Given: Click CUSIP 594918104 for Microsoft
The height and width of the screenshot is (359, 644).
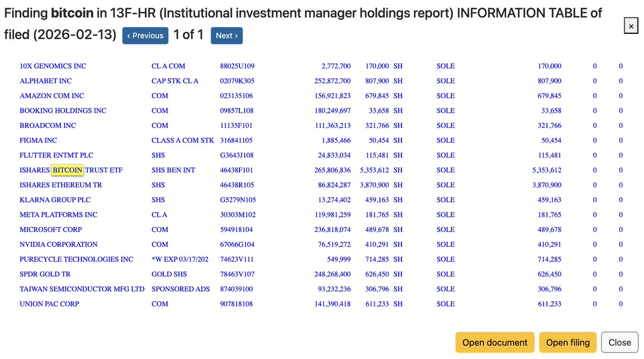Looking at the screenshot, I should tap(236, 230).
